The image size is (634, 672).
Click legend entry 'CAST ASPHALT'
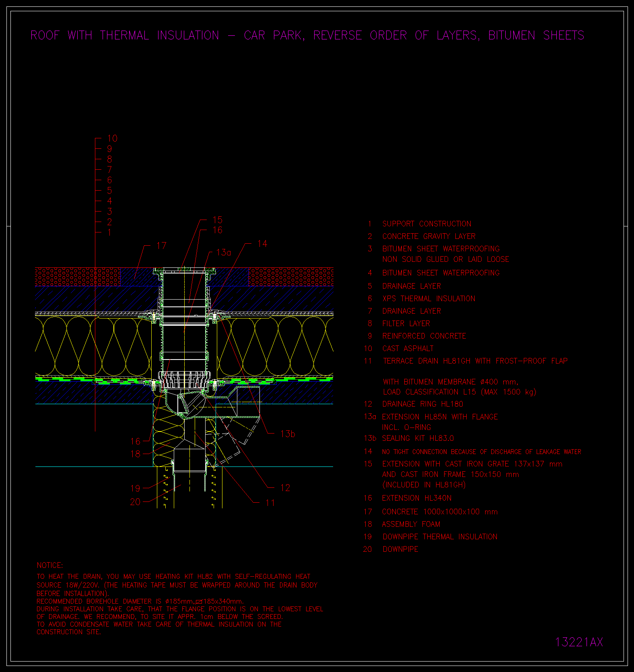(408, 349)
